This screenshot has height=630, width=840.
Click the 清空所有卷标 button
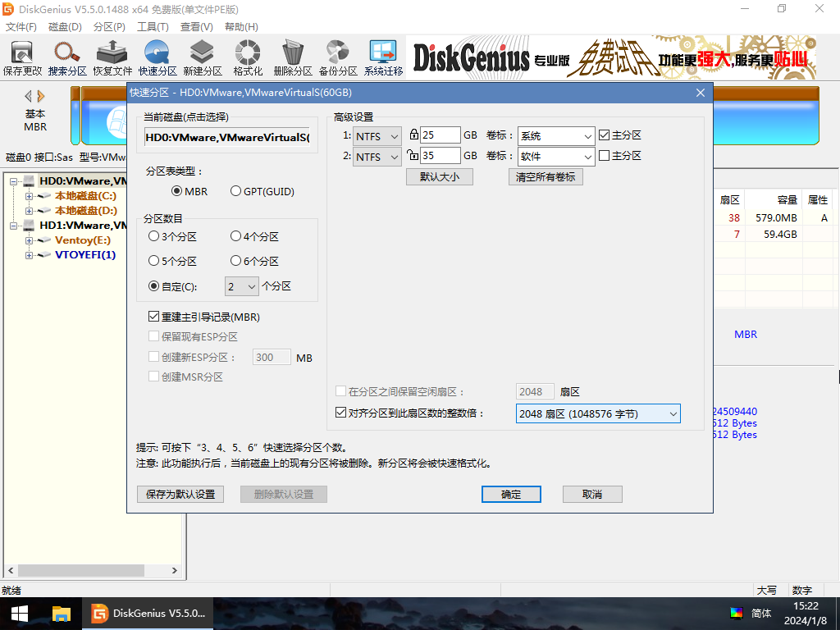[545, 176]
